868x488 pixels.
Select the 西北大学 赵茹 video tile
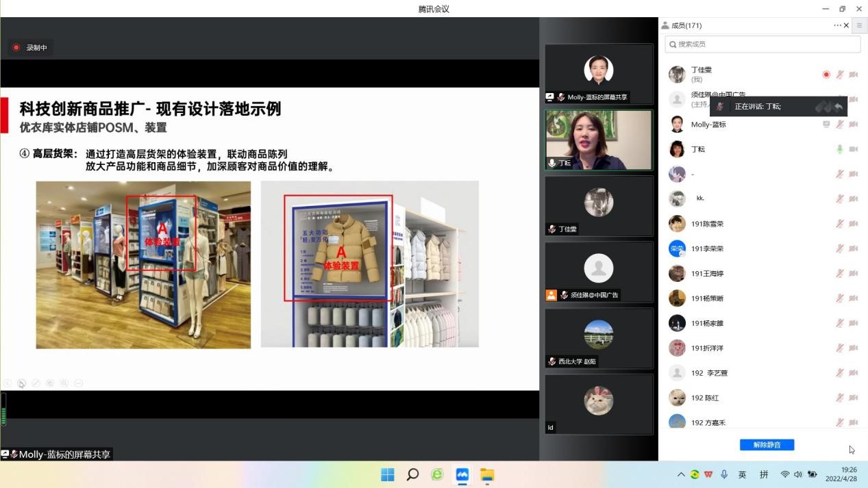[599, 338]
